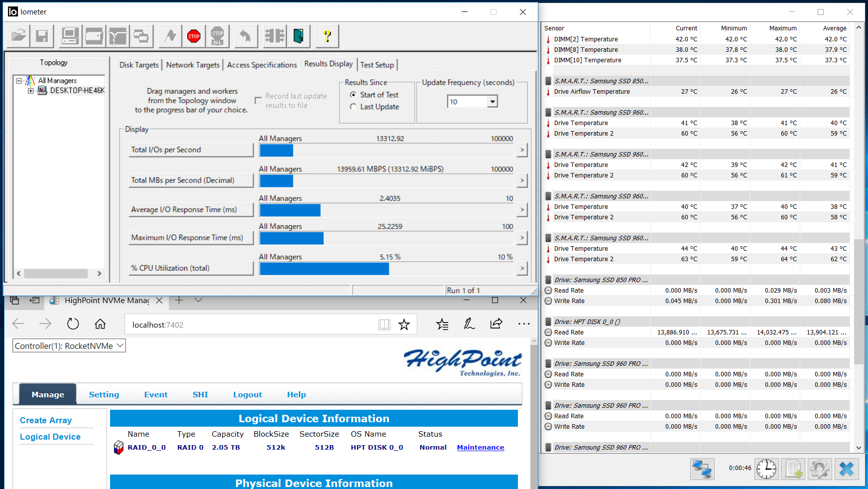The image size is (868, 489).
Task: Click arrow button beside Total I/Os per Second bar
Action: 522,150
